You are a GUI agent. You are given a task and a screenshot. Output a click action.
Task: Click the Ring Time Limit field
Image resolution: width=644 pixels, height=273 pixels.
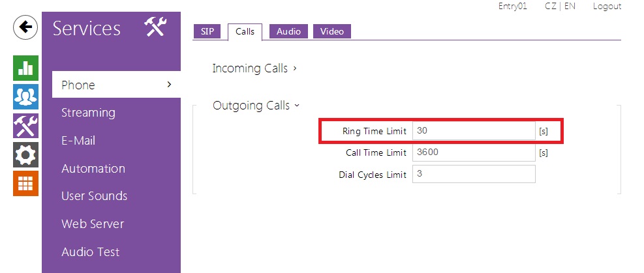(x=473, y=131)
